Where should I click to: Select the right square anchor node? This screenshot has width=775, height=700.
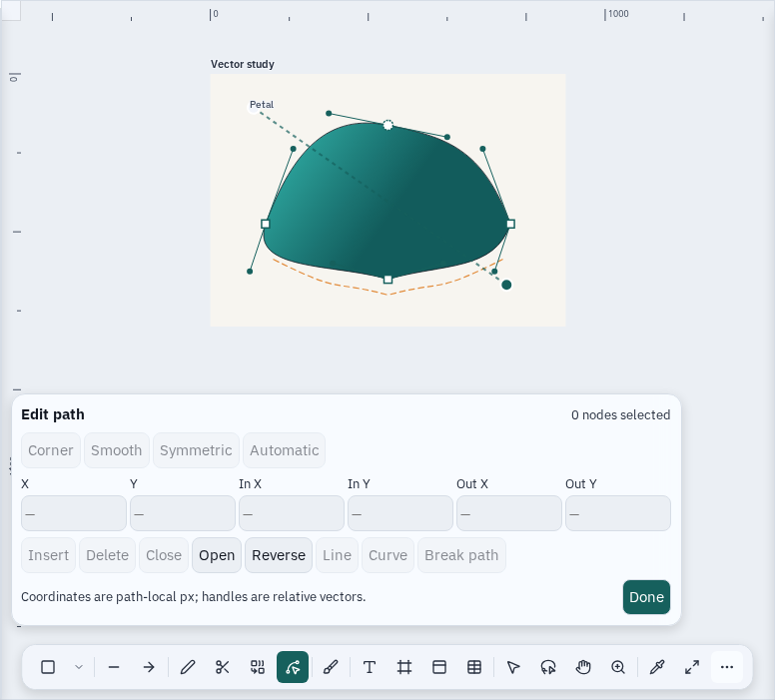point(510,224)
